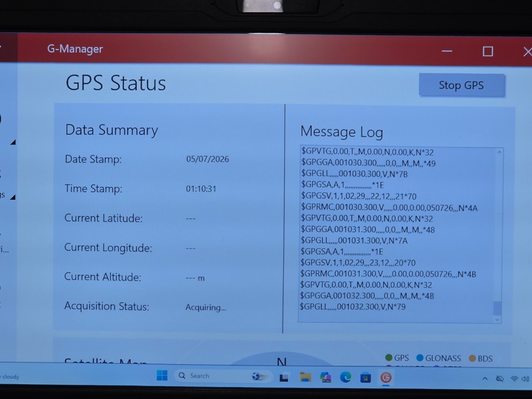Image resolution: width=532 pixels, height=399 pixels.
Task: Show hidden system tray icons chevron
Action: pos(485,379)
